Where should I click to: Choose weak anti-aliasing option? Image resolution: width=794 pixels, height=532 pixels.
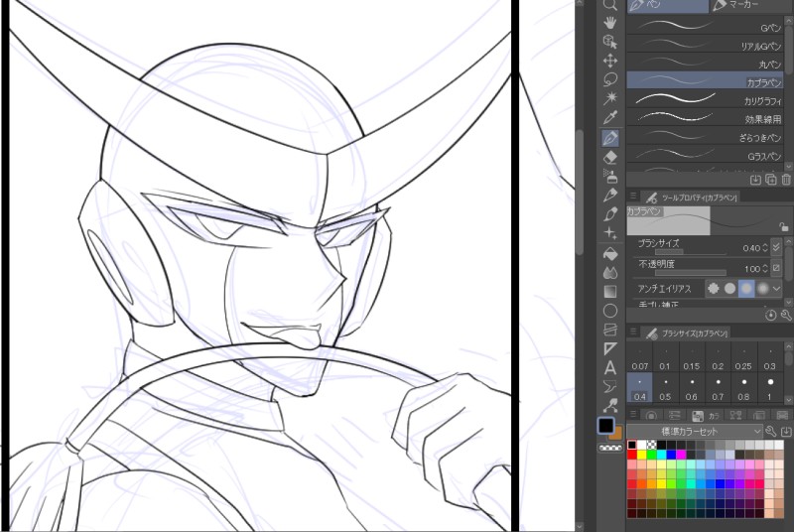click(729, 289)
